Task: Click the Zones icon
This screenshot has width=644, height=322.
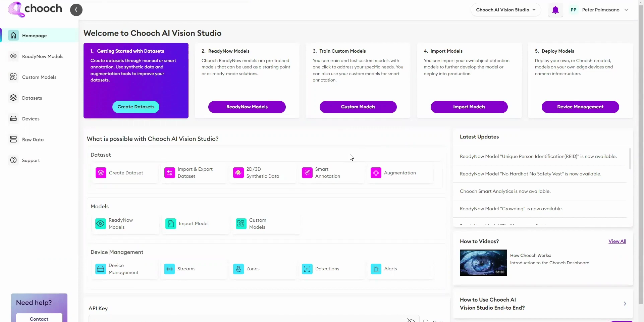Action: click(238, 269)
